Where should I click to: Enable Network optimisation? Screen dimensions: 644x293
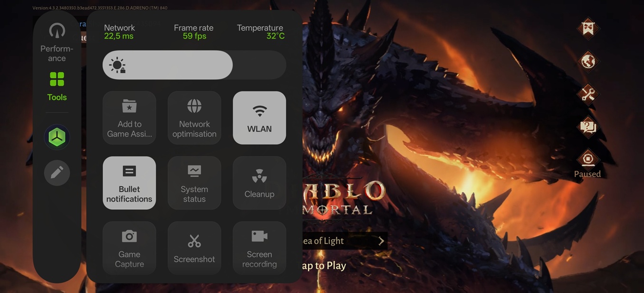[194, 118]
